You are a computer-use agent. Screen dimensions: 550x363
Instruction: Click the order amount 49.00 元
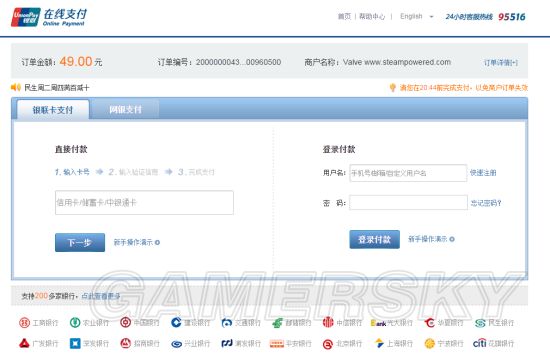tap(81, 62)
